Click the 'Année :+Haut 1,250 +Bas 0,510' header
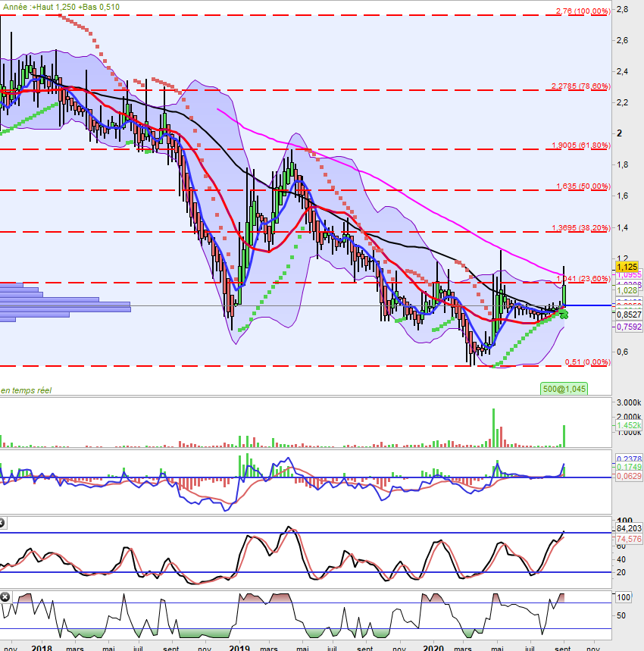 click(61, 7)
